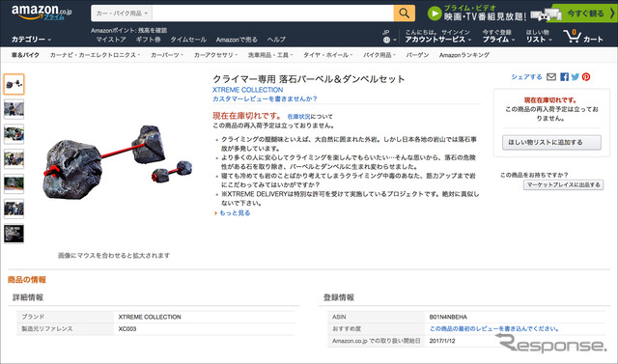Click ほしい物リストに追加する button

[551, 142]
